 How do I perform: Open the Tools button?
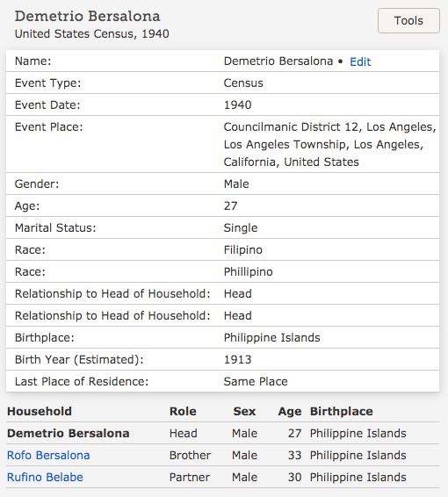click(408, 21)
